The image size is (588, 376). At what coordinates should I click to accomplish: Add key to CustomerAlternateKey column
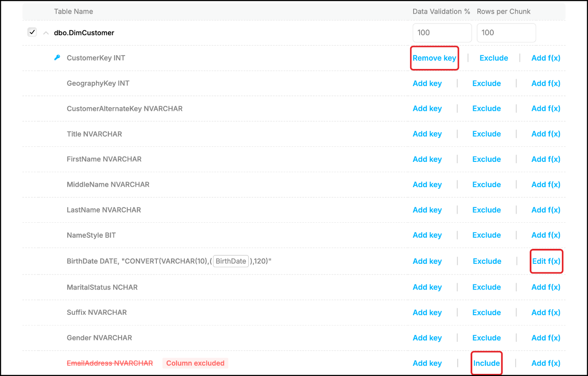click(427, 109)
